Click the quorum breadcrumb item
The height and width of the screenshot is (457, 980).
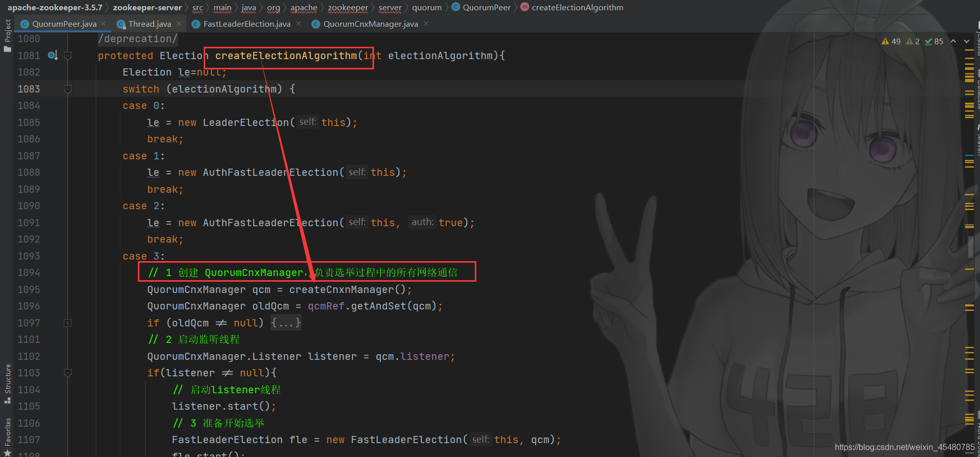[x=427, y=7]
